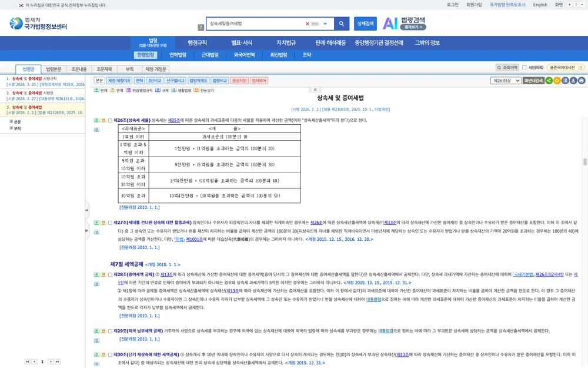Click the 국가법령정보센터 logo
588x368 pixels.
click(x=38, y=24)
